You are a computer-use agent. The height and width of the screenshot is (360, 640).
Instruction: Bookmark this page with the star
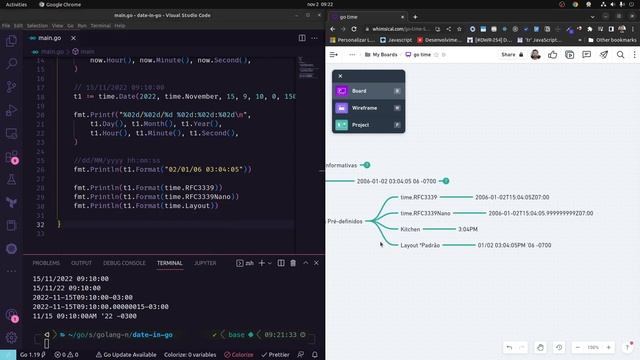(x=459, y=29)
